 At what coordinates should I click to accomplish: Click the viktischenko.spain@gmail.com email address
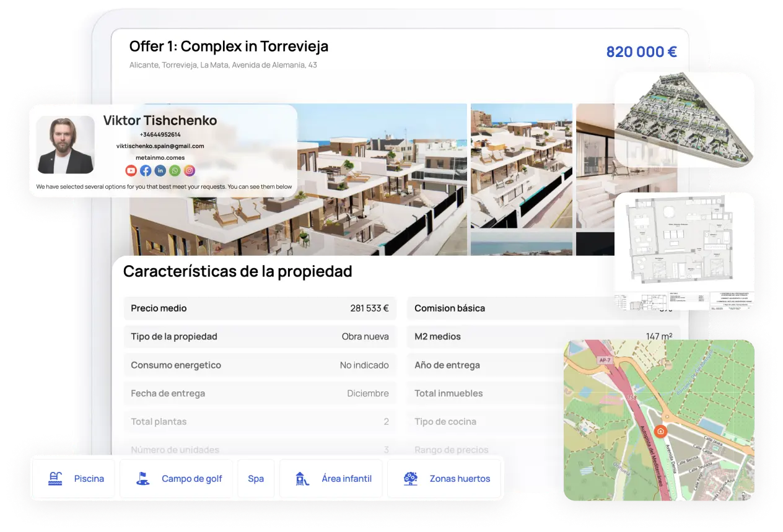(x=160, y=146)
